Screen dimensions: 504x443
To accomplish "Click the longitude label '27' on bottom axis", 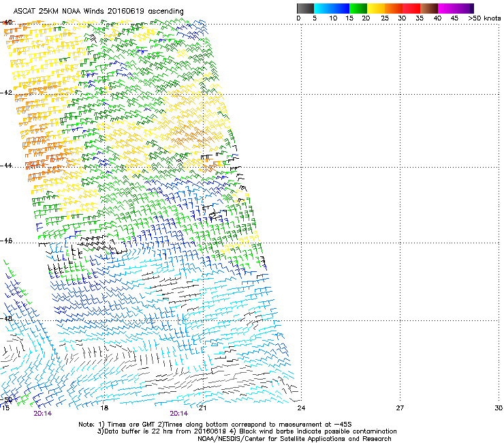I will coord(400,408).
